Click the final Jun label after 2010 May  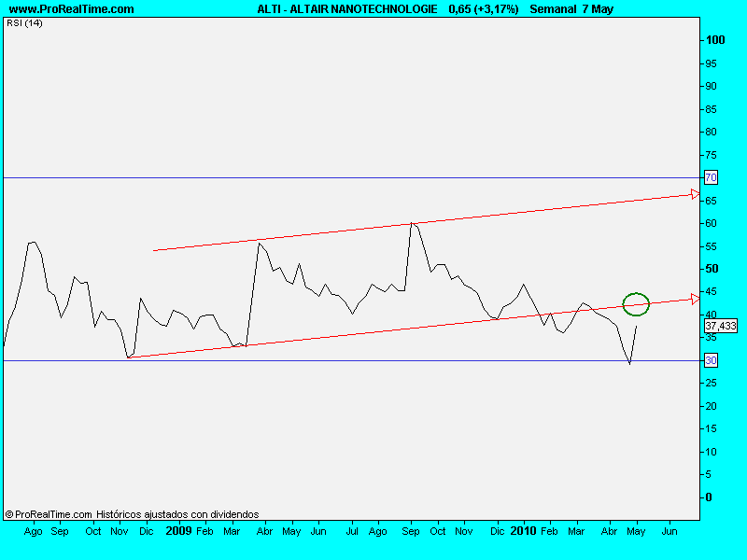click(x=669, y=531)
